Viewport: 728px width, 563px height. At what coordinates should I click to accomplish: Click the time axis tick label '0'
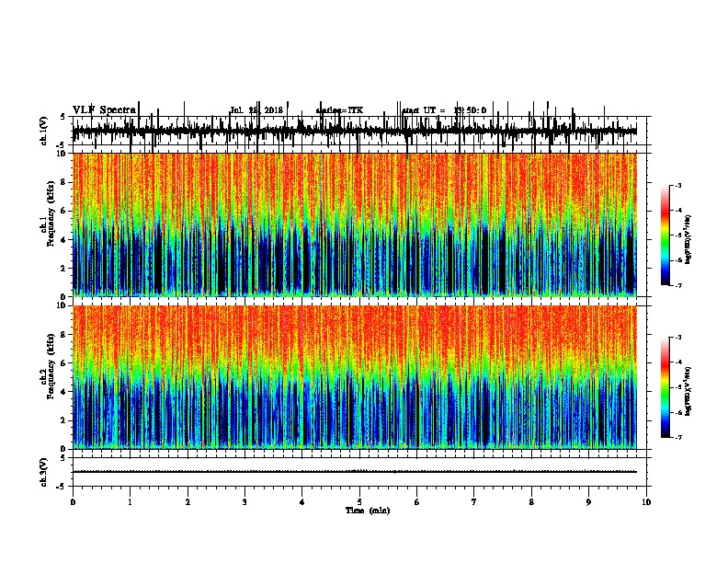73,502
